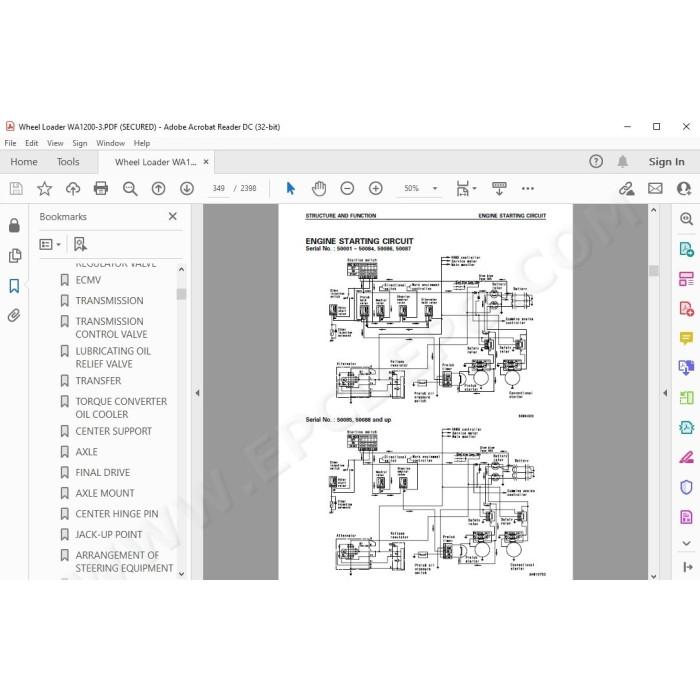Open the Fill & Sign tool in right pane
This screenshot has height=700, width=700.
(686, 457)
